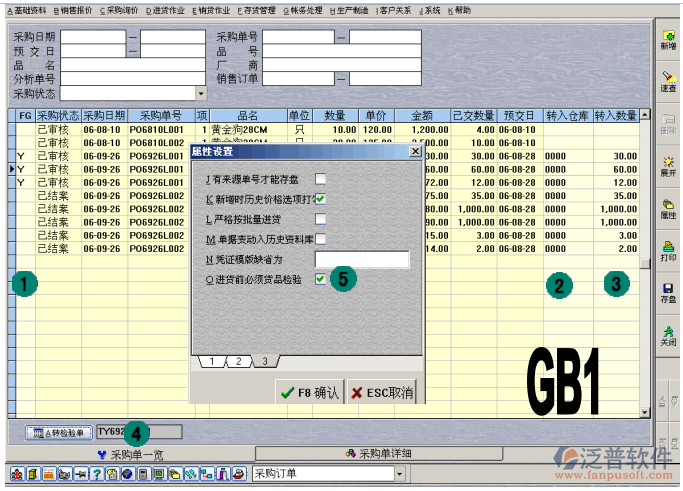The image size is (683, 491).
Task: Open 属性 properties from the right sidebar
Action: point(667,207)
